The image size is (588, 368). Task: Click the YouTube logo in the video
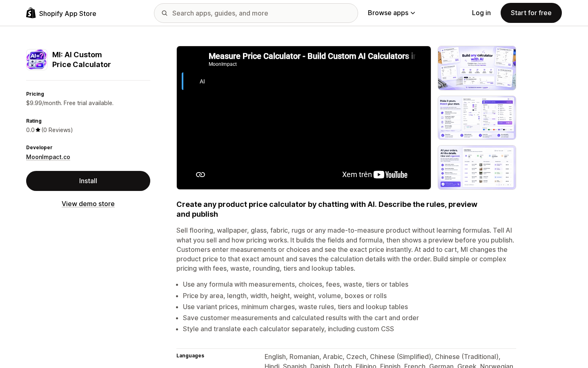coord(391,175)
